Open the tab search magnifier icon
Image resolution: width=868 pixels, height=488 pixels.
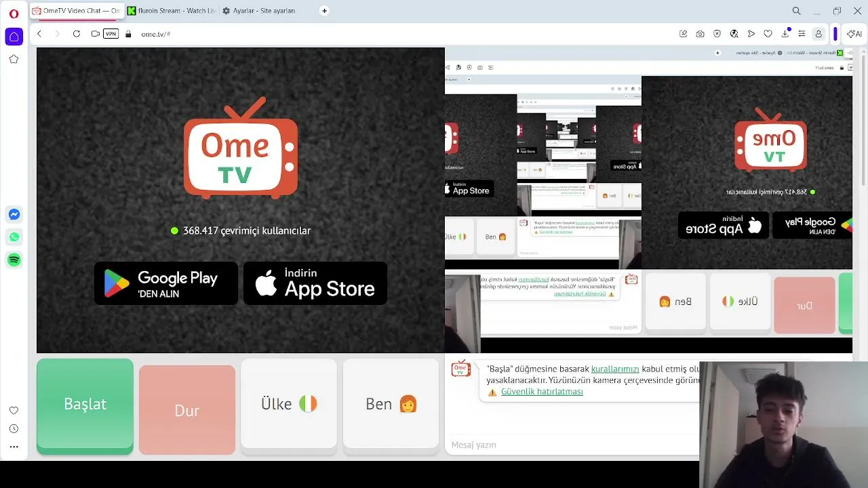797,11
